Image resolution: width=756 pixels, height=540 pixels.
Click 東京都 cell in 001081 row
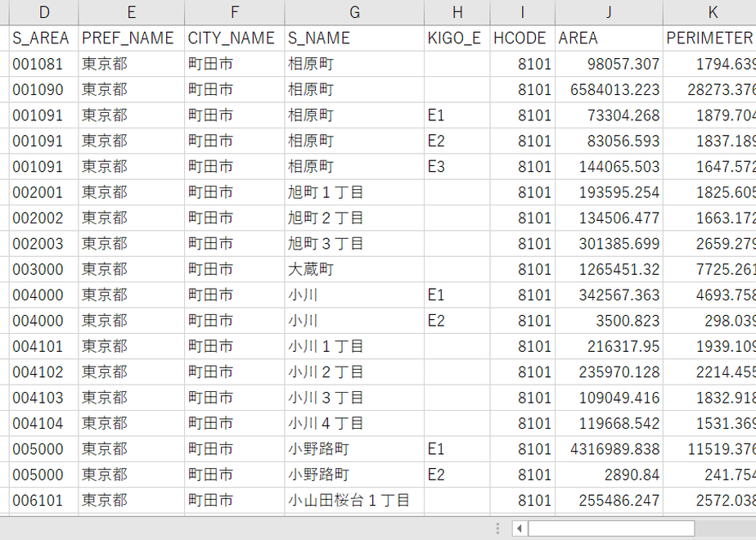click(x=131, y=64)
